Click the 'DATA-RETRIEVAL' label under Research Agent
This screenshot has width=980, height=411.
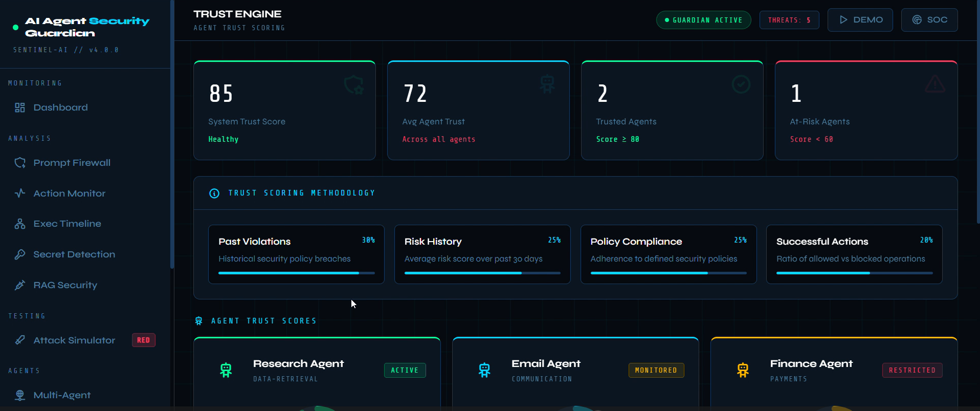[285, 379]
